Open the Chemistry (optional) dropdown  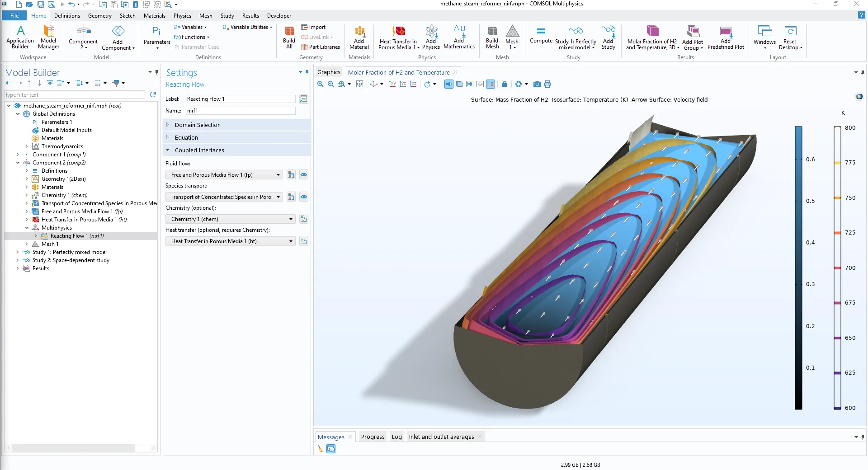(x=290, y=219)
